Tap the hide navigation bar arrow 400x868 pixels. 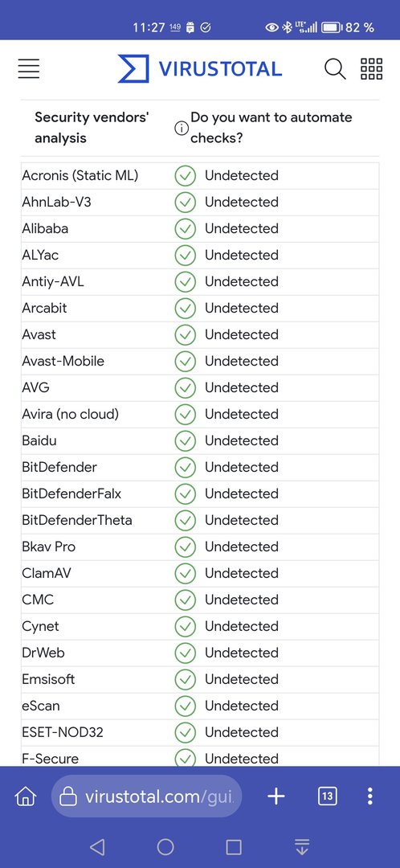tap(302, 846)
